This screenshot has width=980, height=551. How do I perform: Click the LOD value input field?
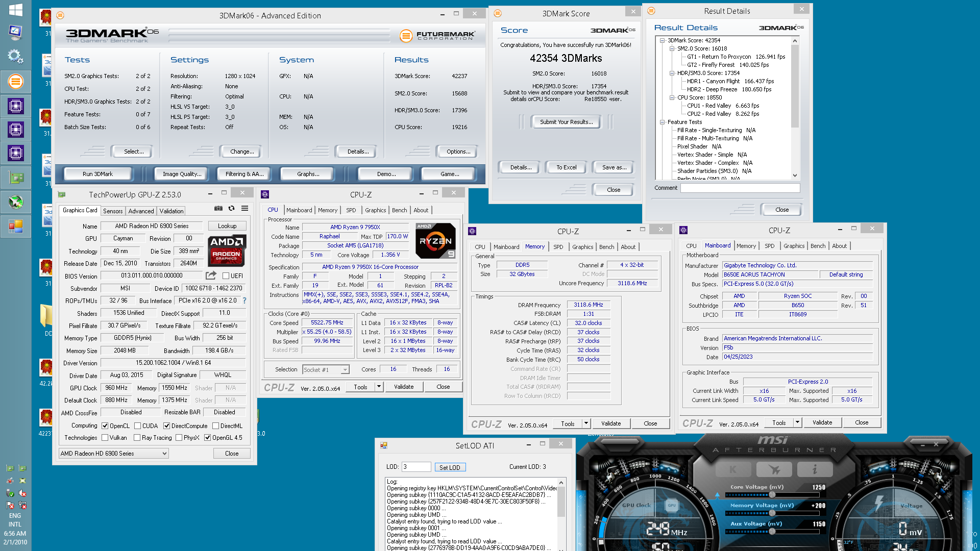pyautogui.click(x=416, y=467)
